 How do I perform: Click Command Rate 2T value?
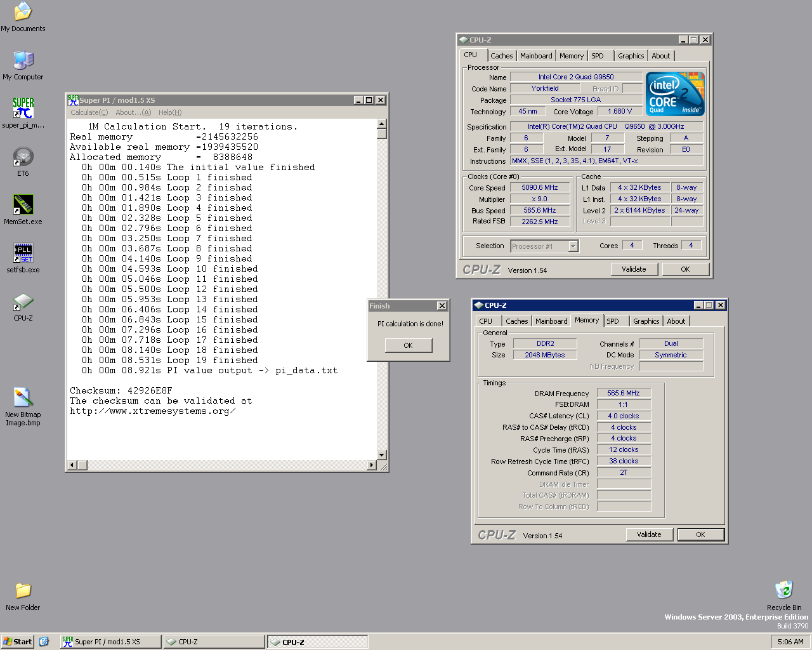624,473
